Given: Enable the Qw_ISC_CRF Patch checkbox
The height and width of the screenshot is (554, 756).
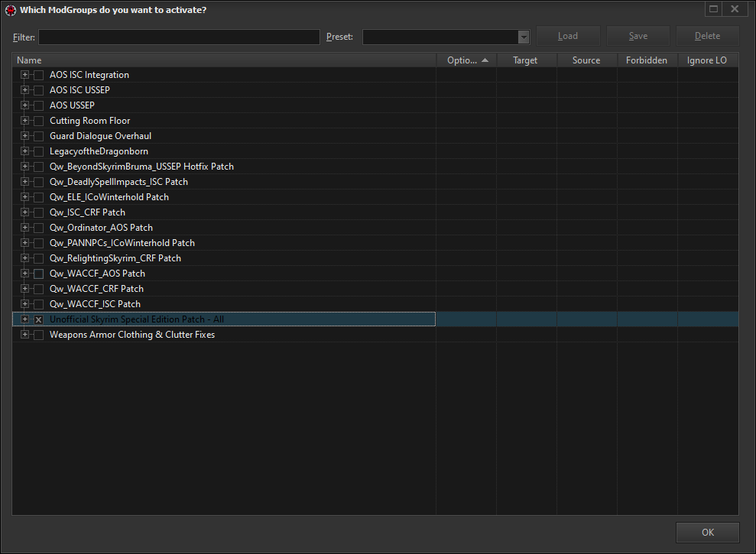Looking at the screenshot, I should coord(38,212).
